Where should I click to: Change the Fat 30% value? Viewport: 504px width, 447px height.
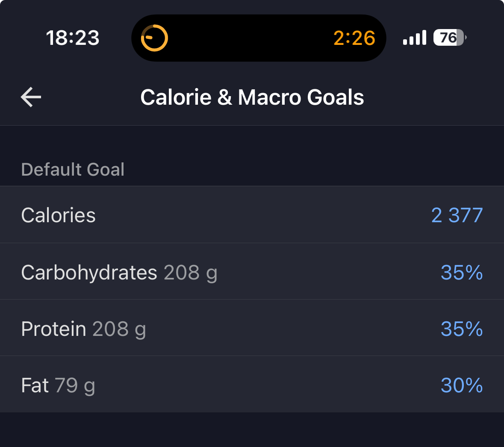(x=462, y=385)
